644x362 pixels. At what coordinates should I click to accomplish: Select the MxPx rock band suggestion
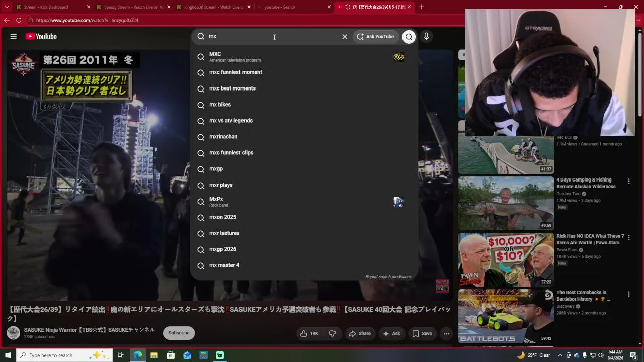304,202
